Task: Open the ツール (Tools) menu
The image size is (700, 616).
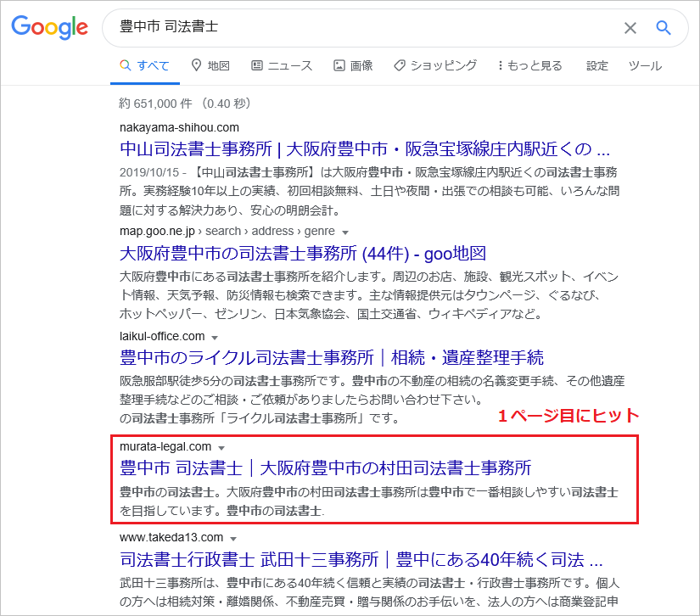Action: click(645, 65)
